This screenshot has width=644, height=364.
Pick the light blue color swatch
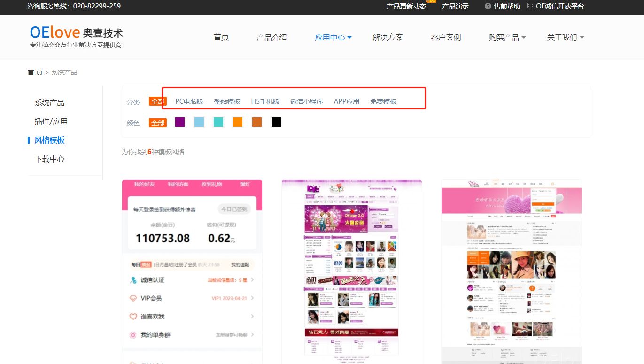pyautogui.click(x=199, y=122)
